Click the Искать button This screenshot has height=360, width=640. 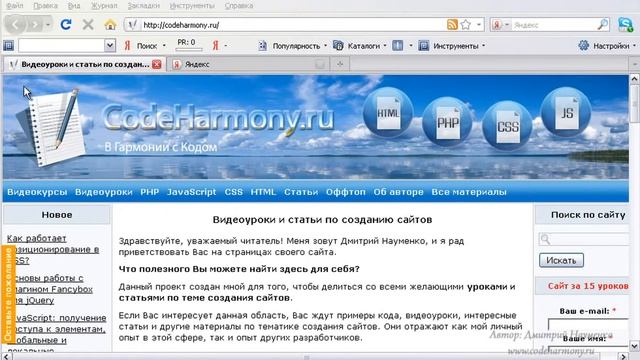pos(561,260)
